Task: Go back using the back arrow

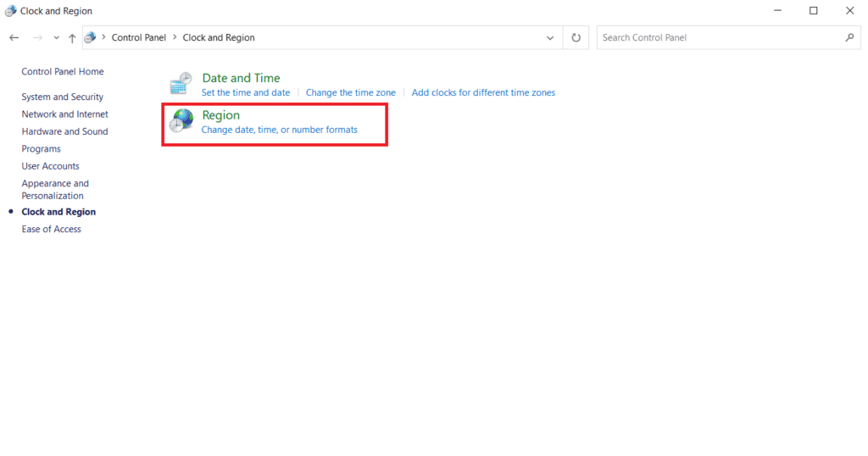Action: coord(14,38)
